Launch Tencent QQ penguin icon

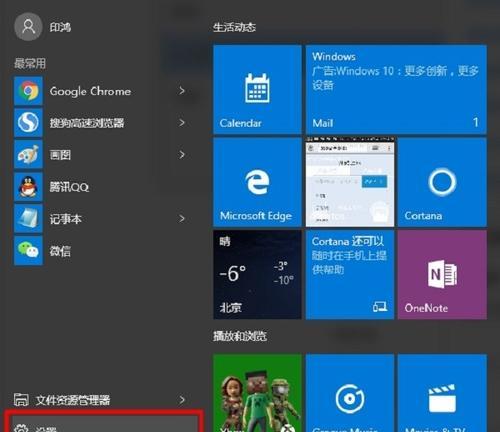28,187
